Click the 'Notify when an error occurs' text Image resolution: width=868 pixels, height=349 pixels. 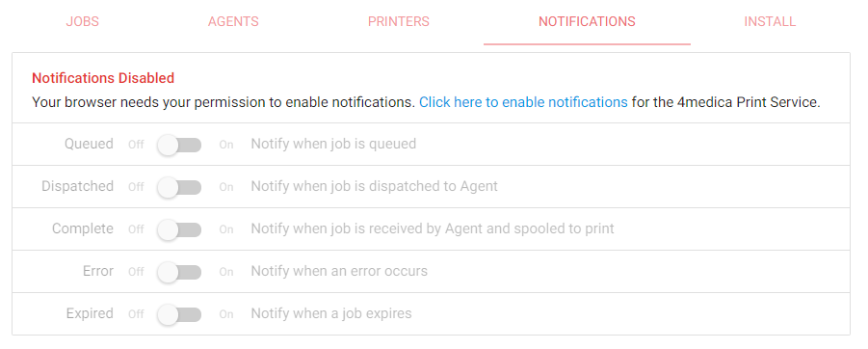point(339,271)
